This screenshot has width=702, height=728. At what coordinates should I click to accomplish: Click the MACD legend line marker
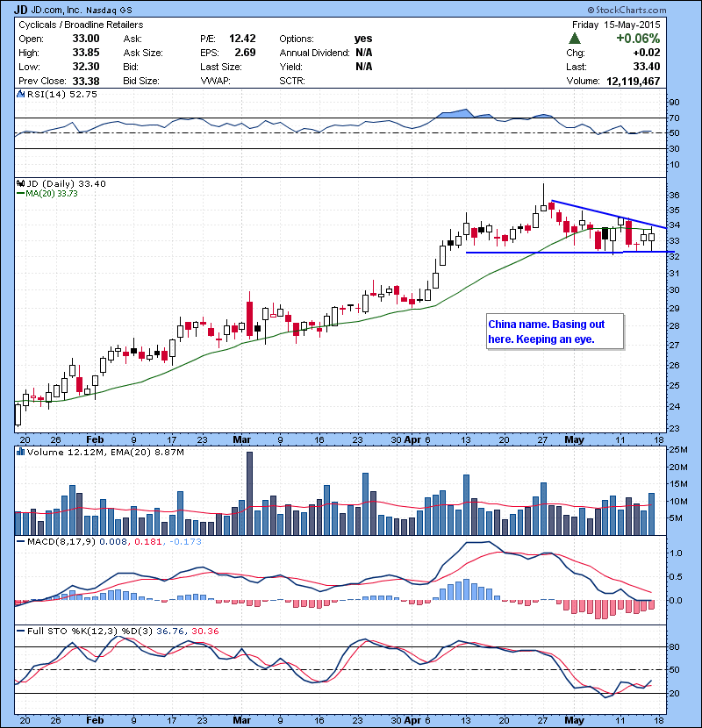20,541
